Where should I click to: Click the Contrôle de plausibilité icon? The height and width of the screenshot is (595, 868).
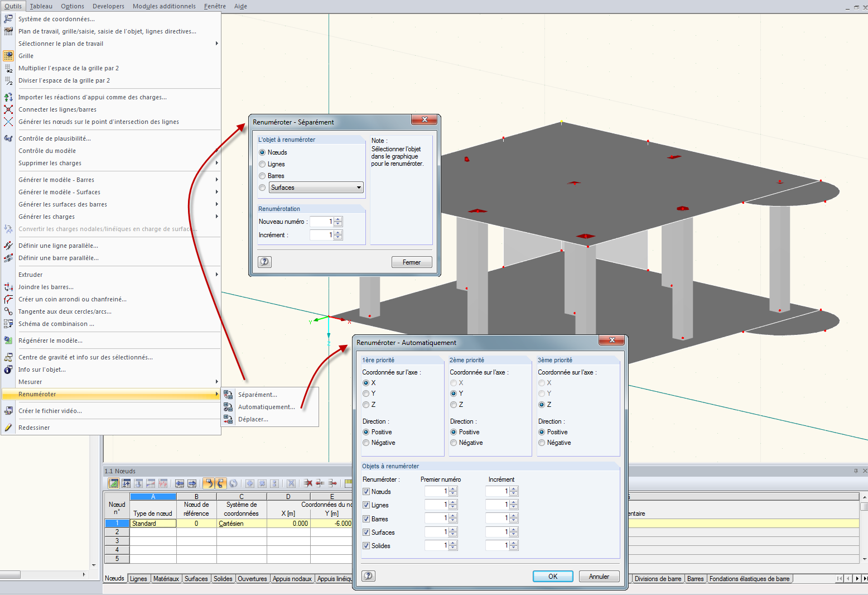tap(8, 138)
